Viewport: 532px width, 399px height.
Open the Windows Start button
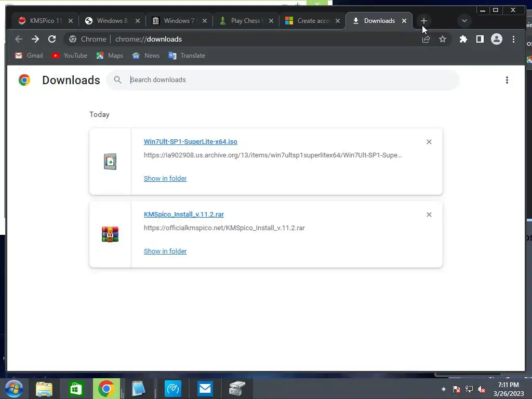click(x=14, y=389)
